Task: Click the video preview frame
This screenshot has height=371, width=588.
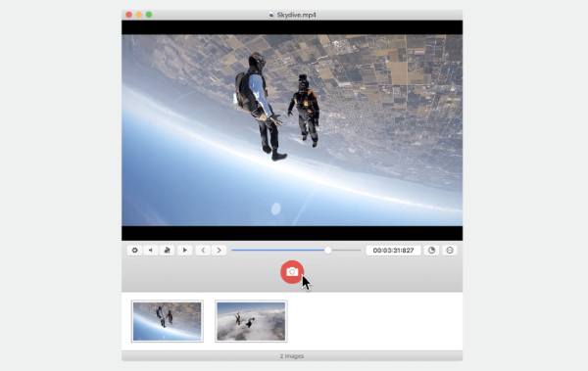Action: click(x=292, y=130)
